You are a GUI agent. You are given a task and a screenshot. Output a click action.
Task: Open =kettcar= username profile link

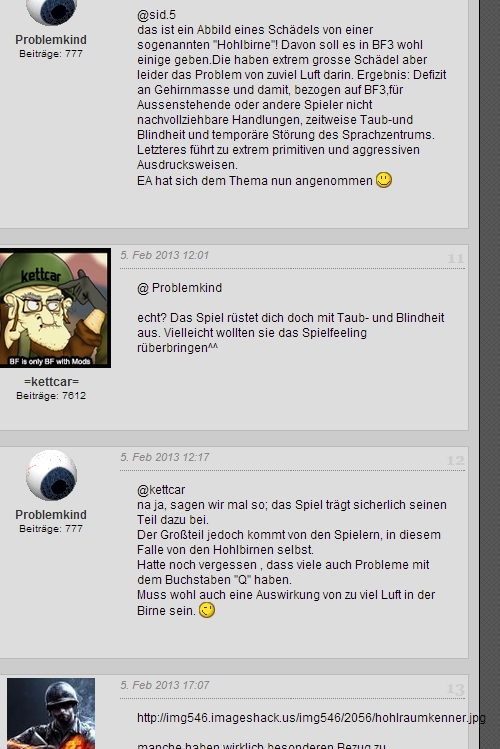(x=52, y=382)
